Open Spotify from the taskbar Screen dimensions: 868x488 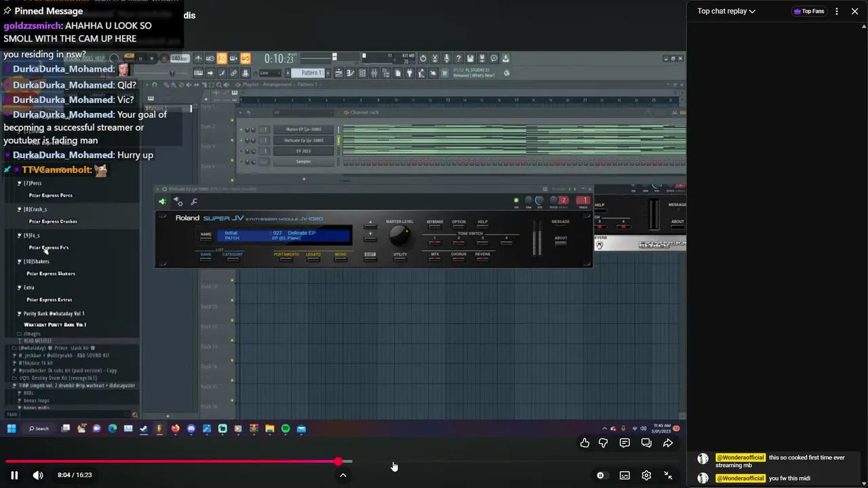pos(285,428)
